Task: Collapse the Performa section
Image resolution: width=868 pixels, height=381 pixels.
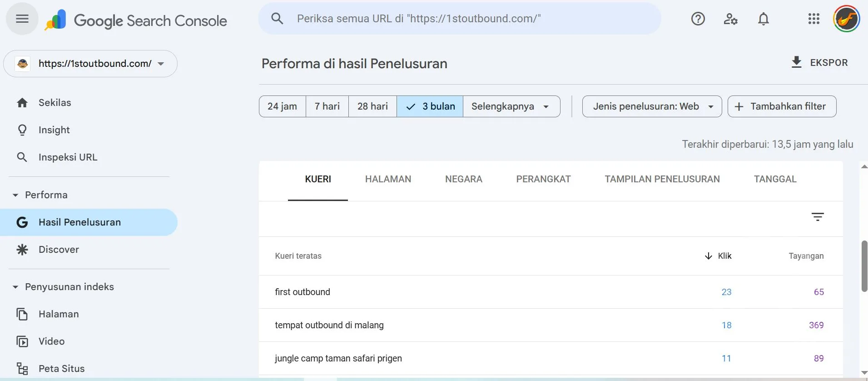Action: [x=15, y=195]
